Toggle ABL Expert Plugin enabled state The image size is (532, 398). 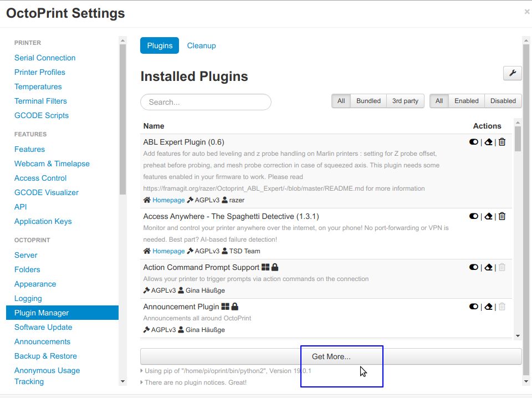coord(474,142)
